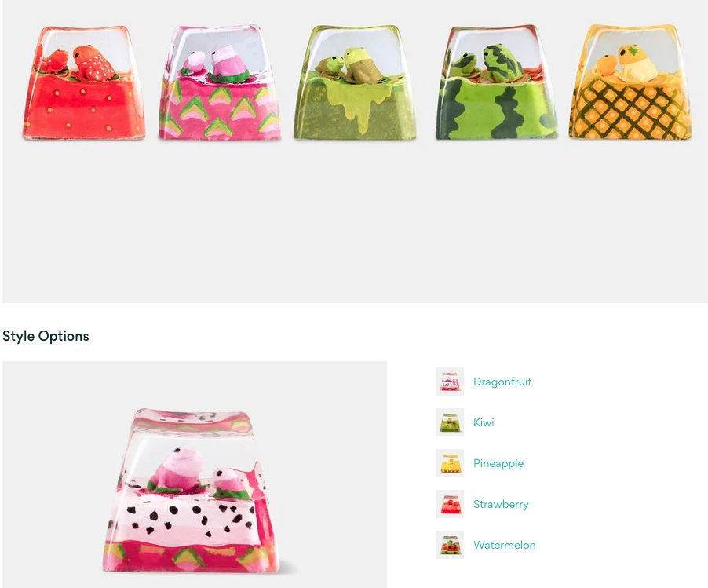708x588 pixels.
Task: Select the pink dragonfruit keycap in the banner
Action: coord(220,82)
